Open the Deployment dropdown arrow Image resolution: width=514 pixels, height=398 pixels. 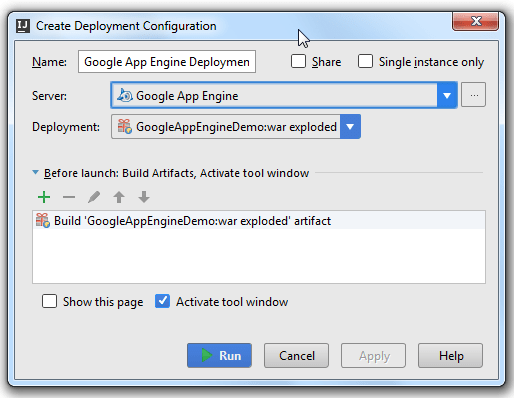[x=350, y=126]
